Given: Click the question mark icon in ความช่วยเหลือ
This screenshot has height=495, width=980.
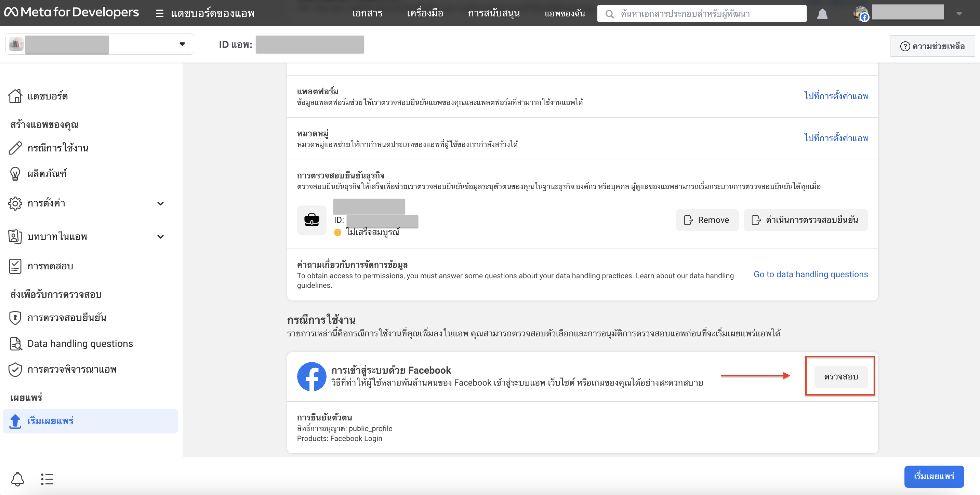Looking at the screenshot, I should 905,46.
